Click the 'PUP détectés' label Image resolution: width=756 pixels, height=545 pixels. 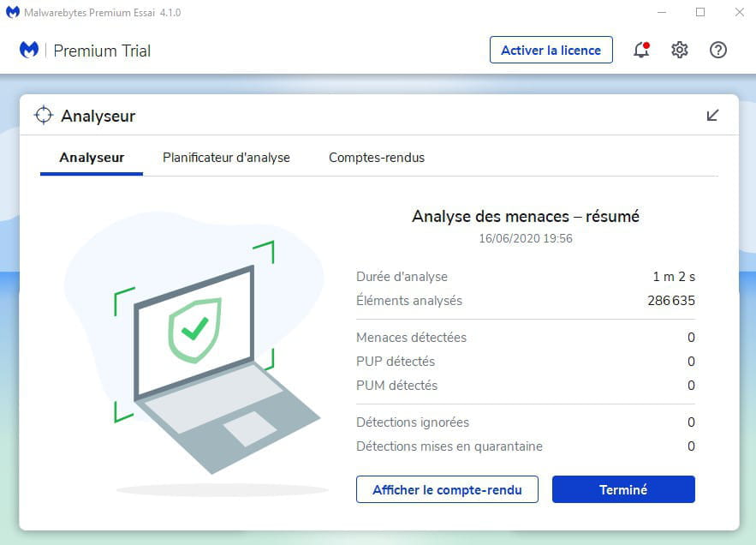(x=396, y=362)
